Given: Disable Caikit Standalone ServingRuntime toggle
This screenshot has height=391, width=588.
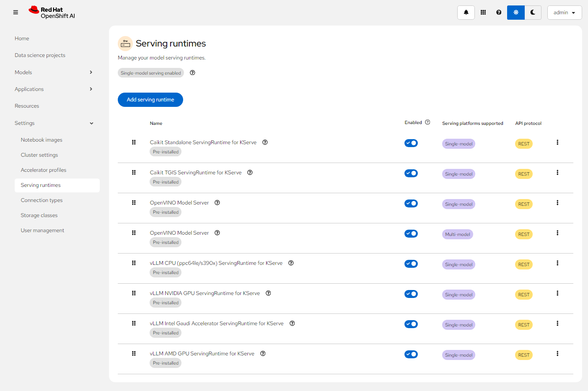Looking at the screenshot, I should pyautogui.click(x=411, y=143).
